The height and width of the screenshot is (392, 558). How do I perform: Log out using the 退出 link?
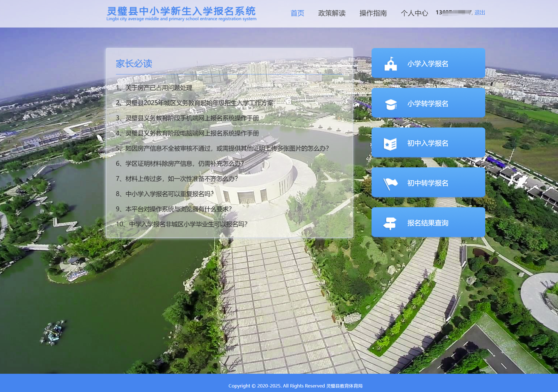click(x=480, y=12)
